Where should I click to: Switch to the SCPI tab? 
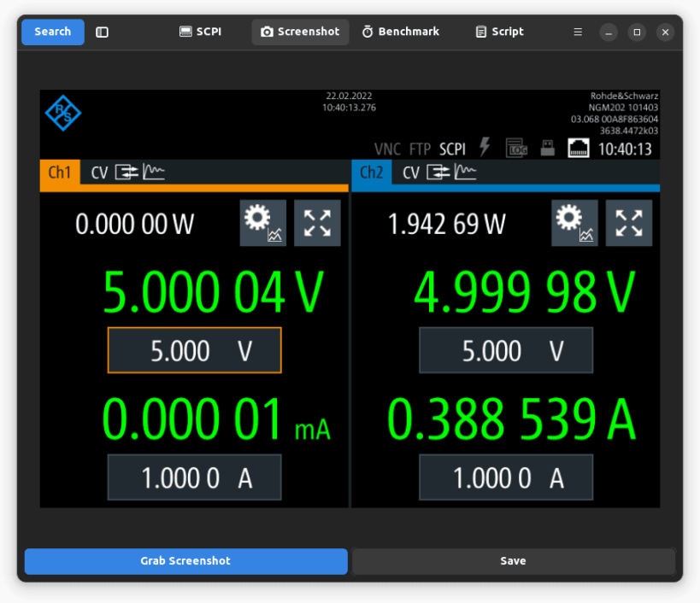click(x=200, y=32)
